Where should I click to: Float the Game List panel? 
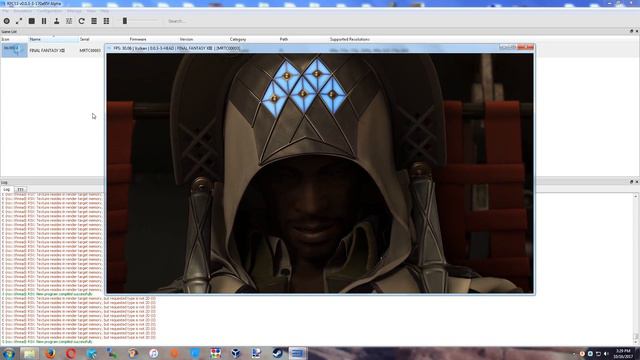[631, 31]
